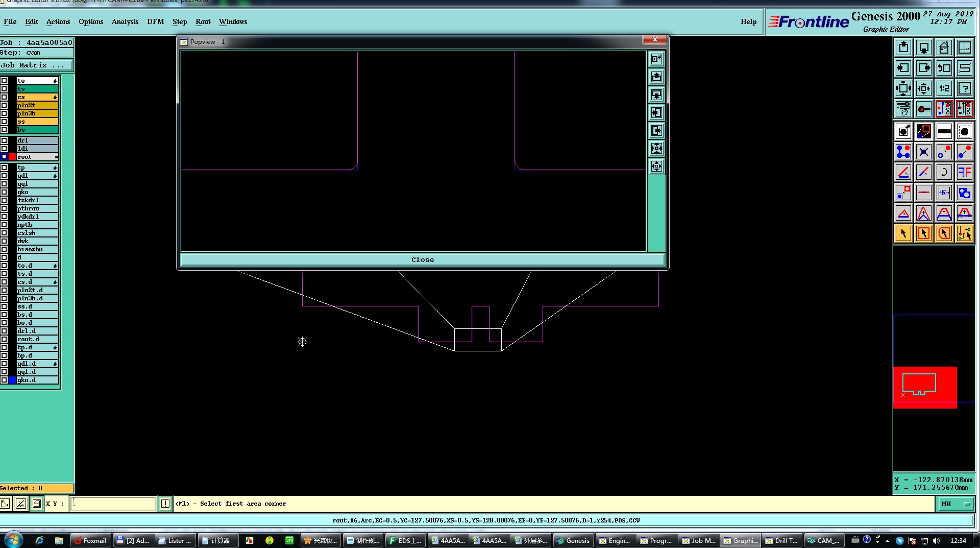Toggle visibility checkbox for layer gko
The width and height of the screenshot is (980, 548).
[4, 192]
